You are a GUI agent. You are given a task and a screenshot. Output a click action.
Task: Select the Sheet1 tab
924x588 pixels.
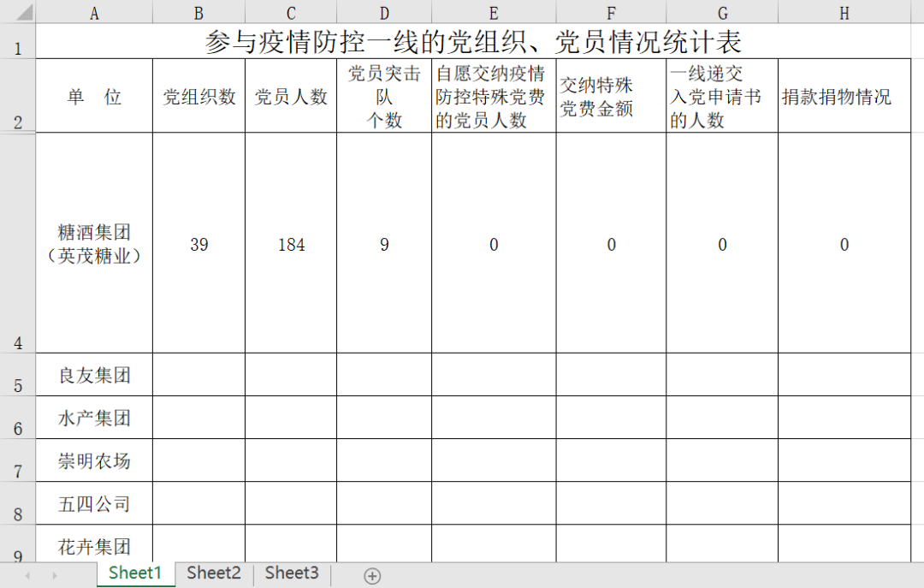135,573
